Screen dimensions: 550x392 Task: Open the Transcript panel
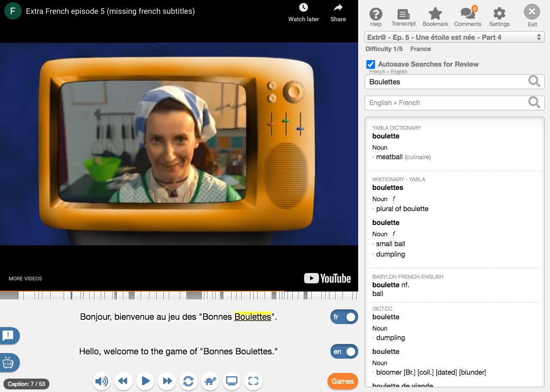tap(403, 14)
